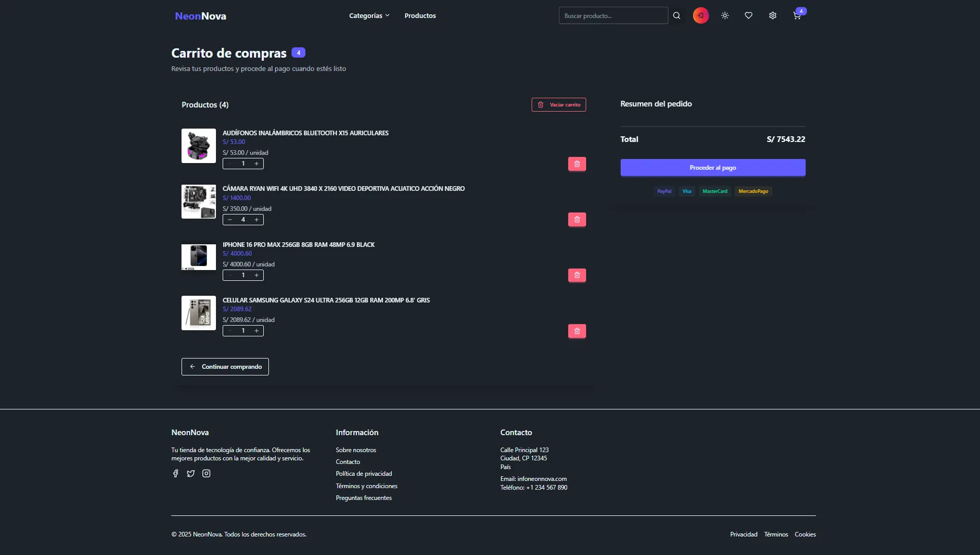Click the Samsung Galaxy S24 product thumbnail
980x555 pixels.
click(198, 313)
